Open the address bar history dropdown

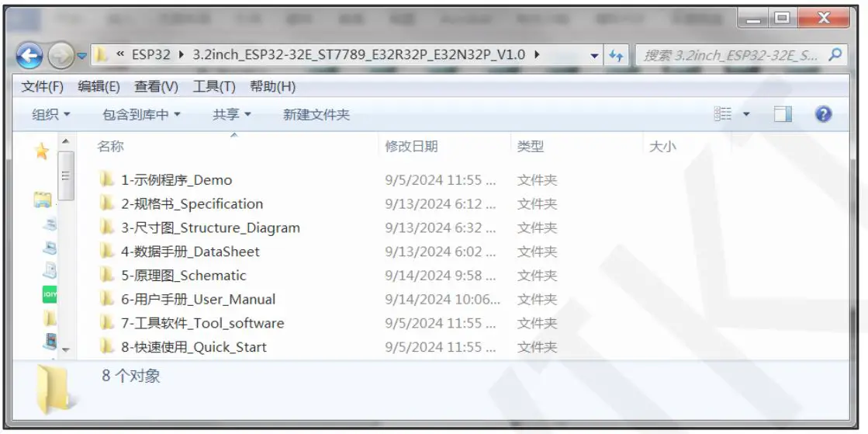(x=594, y=55)
